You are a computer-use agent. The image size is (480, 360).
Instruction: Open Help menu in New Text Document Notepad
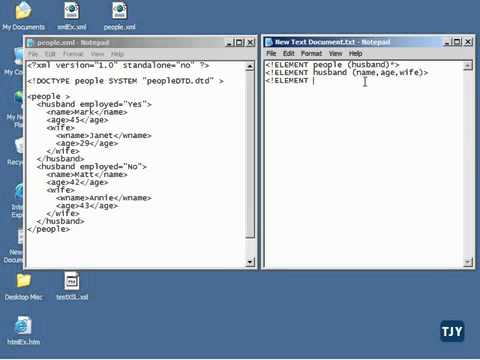point(356,53)
